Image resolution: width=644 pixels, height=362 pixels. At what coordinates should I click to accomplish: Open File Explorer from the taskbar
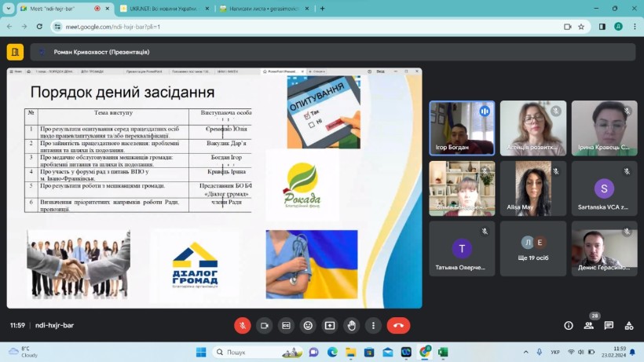point(351,352)
